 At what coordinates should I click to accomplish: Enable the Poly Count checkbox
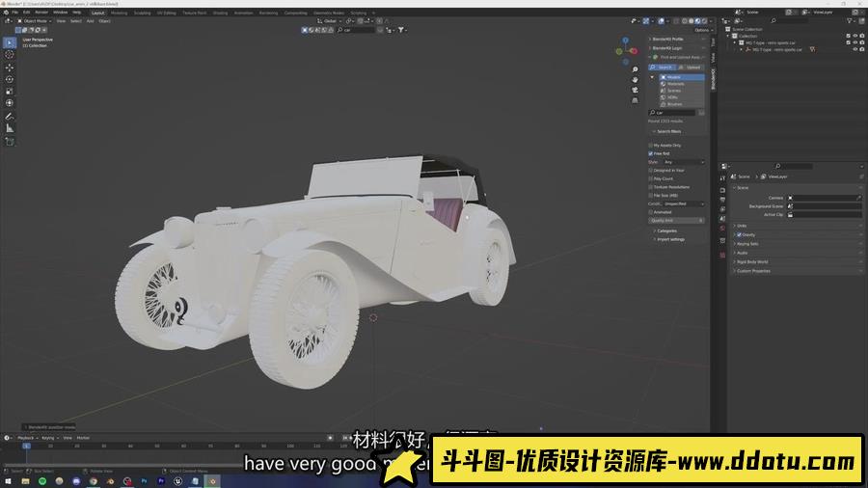(x=650, y=178)
